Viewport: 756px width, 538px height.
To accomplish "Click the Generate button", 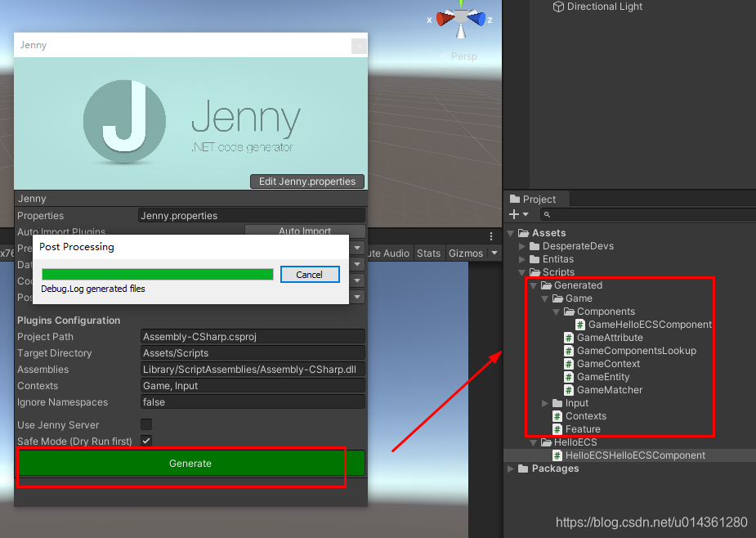I will coord(190,463).
